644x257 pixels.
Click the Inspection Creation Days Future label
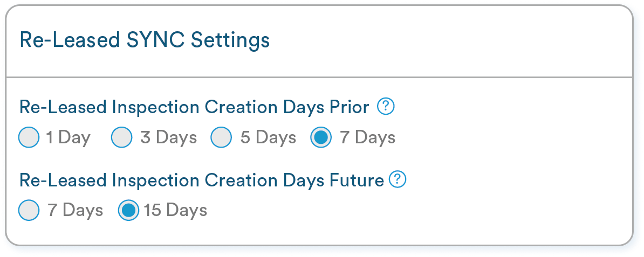[x=202, y=180]
